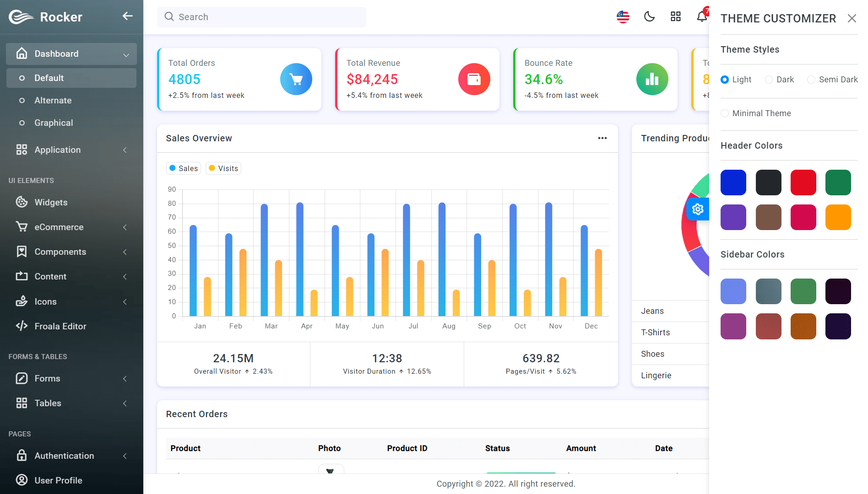Click the notification bell icon
The width and height of the screenshot is (868, 494).
[701, 17]
